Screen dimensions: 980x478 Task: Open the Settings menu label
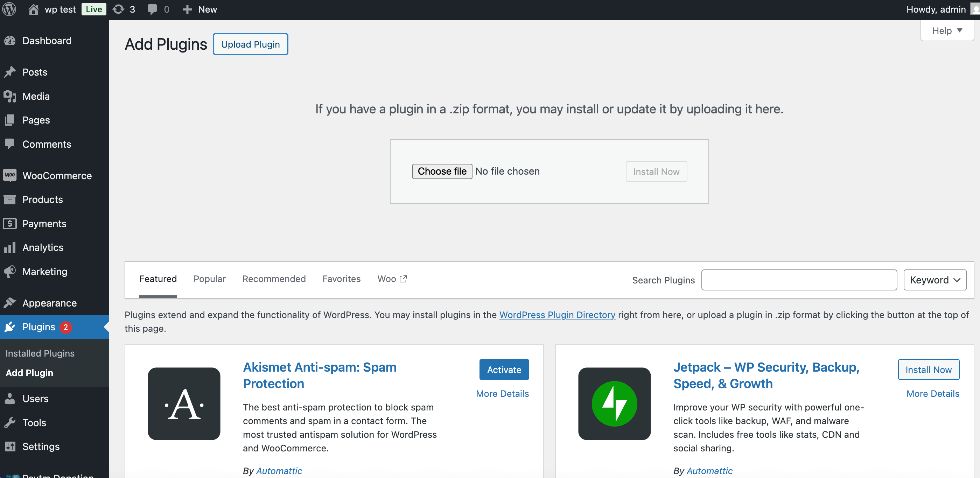point(41,447)
